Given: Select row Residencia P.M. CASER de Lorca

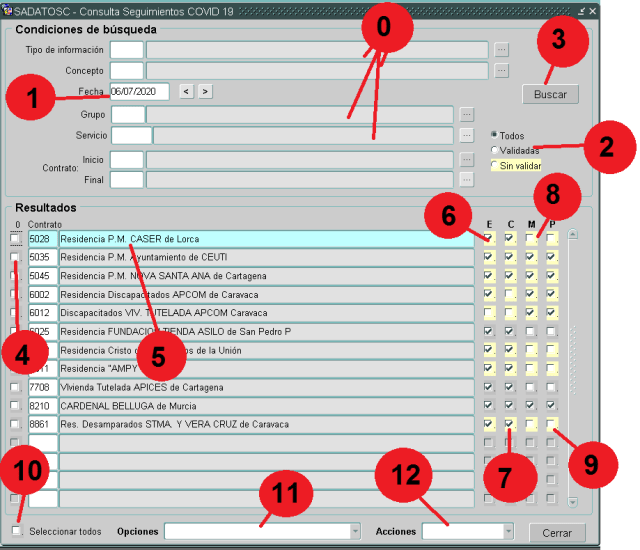Looking at the screenshot, I should click(265, 239).
